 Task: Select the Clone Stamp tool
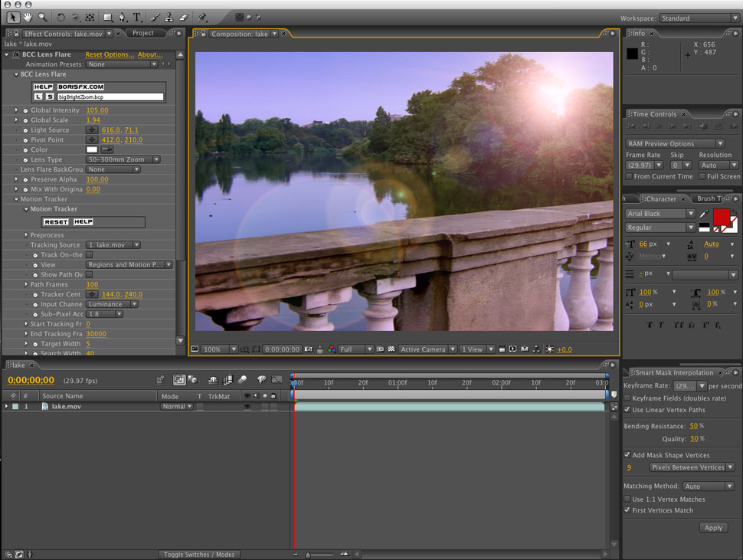click(169, 17)
